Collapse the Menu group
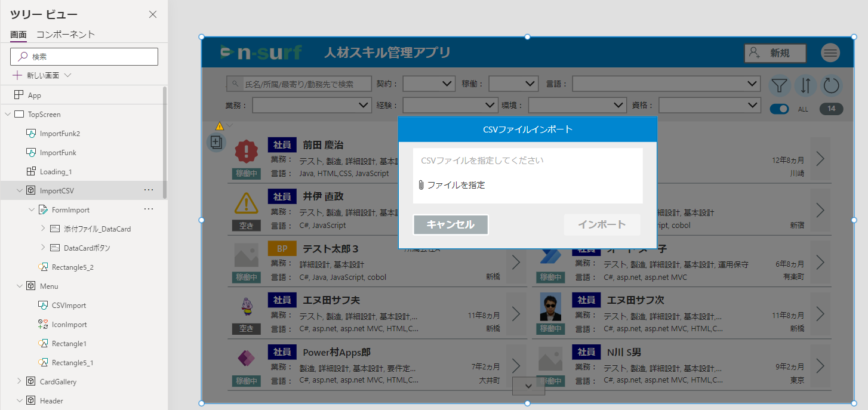 pos(19,286)
